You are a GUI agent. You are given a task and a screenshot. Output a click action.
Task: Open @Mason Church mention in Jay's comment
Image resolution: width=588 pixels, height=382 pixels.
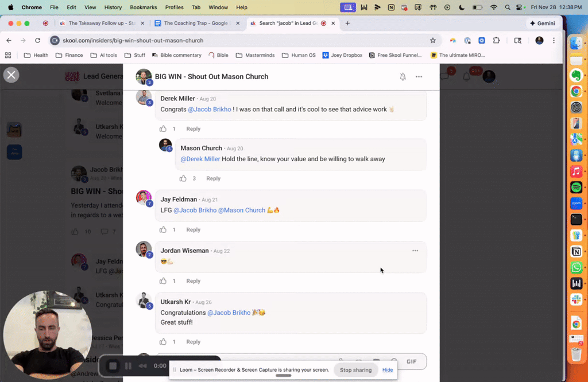click(x=242, y=211)
